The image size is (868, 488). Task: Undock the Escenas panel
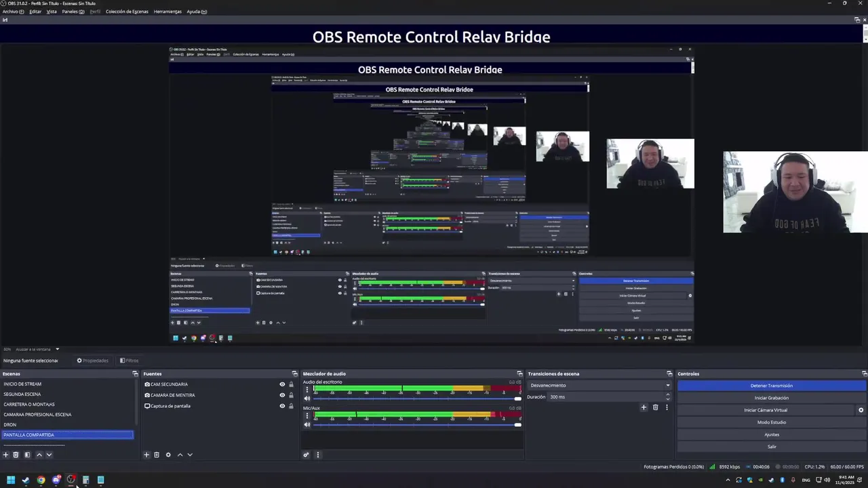[135, 373]
